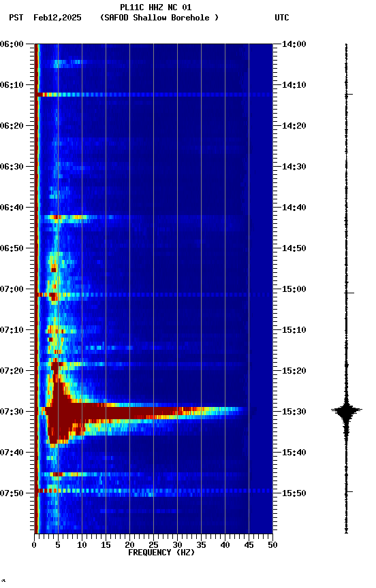376x588 pixels.
Task: Click the 07:30 PST time label
Action: coord(12,412)
